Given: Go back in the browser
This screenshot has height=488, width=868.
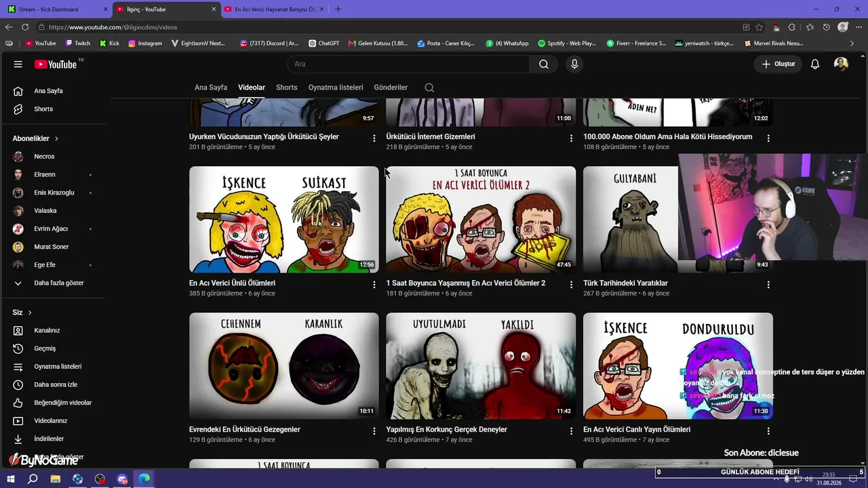Looking at the screenshot, I should point(9,27).
